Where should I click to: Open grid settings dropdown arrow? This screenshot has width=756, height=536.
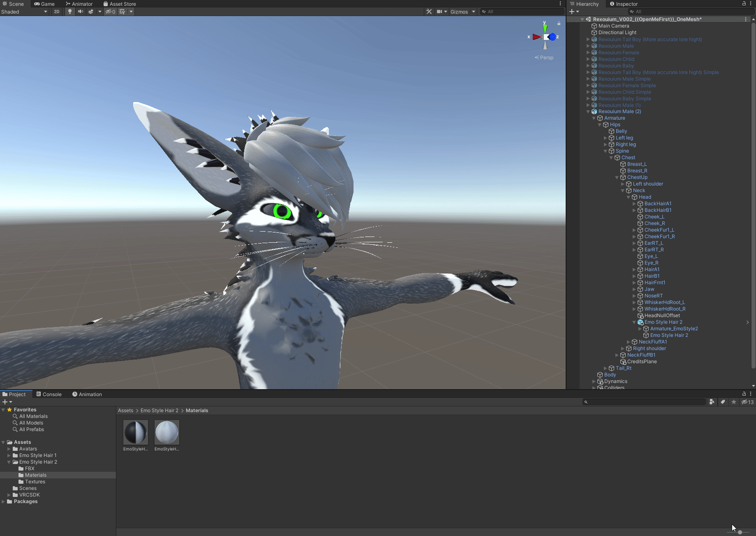click(x=131, y=12)
